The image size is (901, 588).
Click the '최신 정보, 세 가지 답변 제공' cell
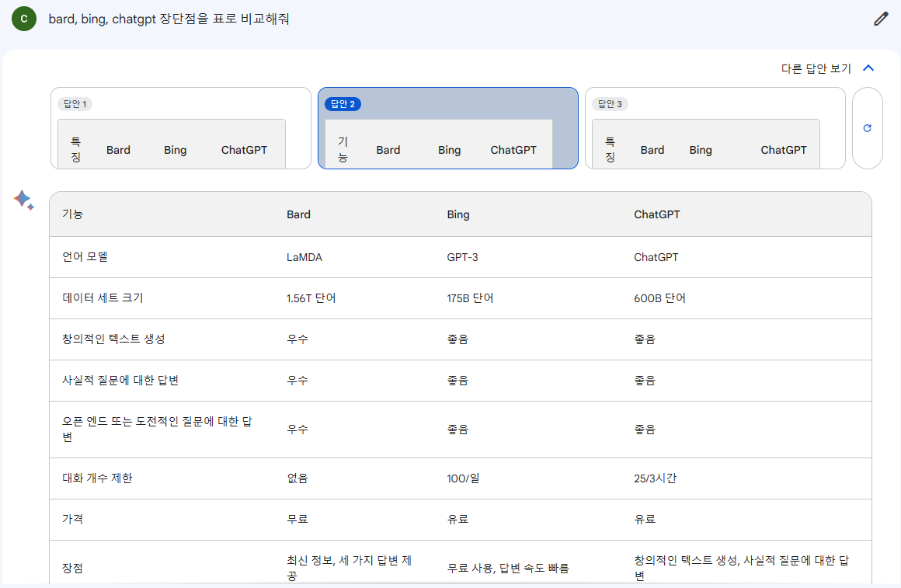coord(349,568)
